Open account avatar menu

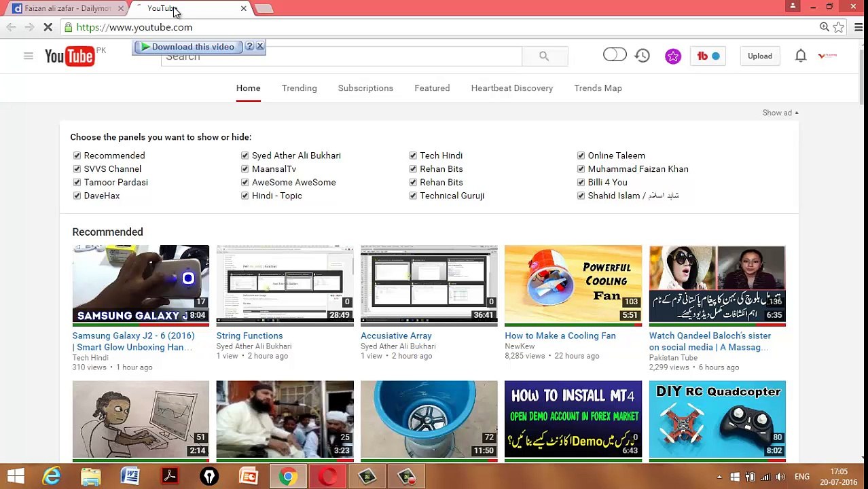tap(827, 56)
